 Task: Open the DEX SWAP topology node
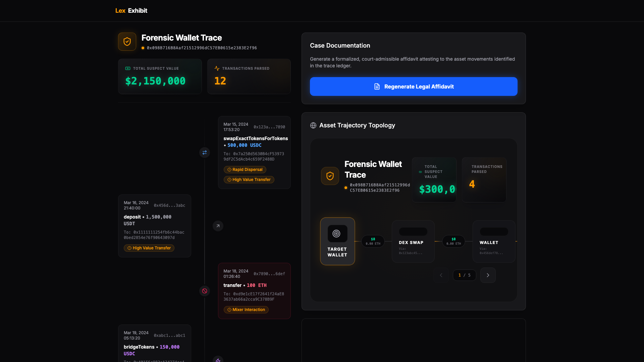(x=413, y=241)
